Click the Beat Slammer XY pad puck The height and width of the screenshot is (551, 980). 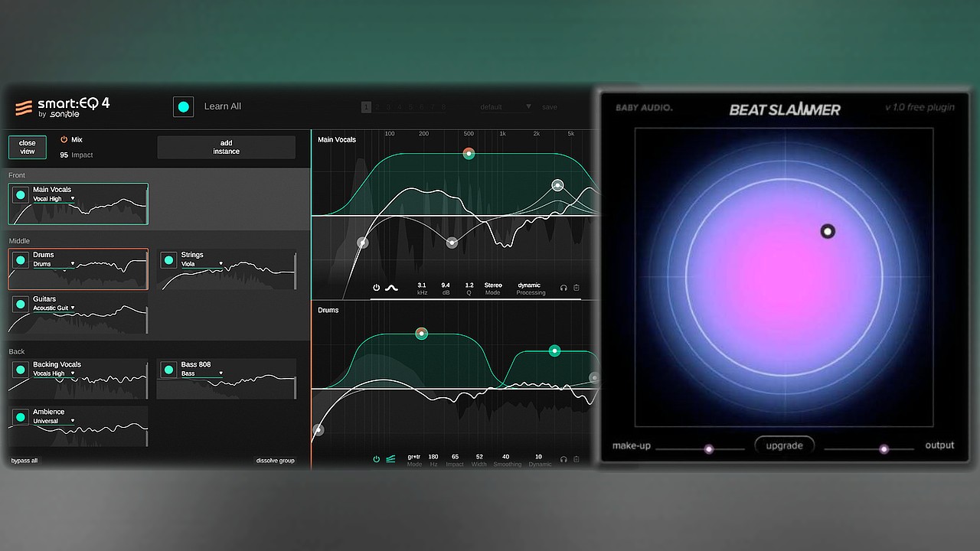pos(827,231)
